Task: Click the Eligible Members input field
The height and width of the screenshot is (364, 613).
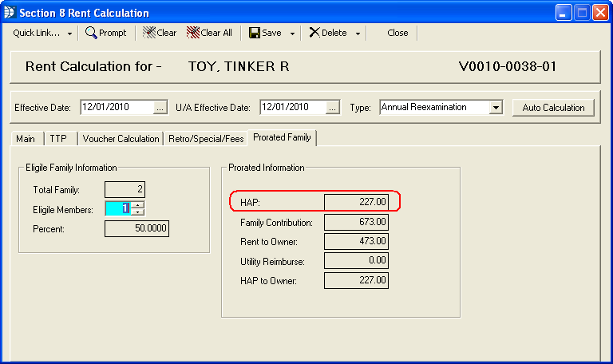Action: (x=118, y=208)
